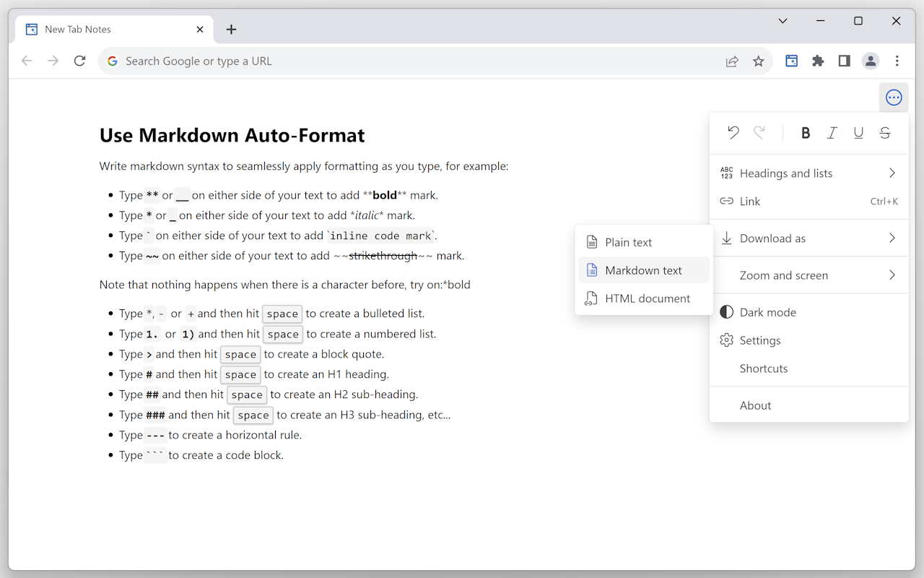Image resolution: width=924 pixels, height=578 pixels.
Task: Open the Settings entry in the menu
Action: 760,340
